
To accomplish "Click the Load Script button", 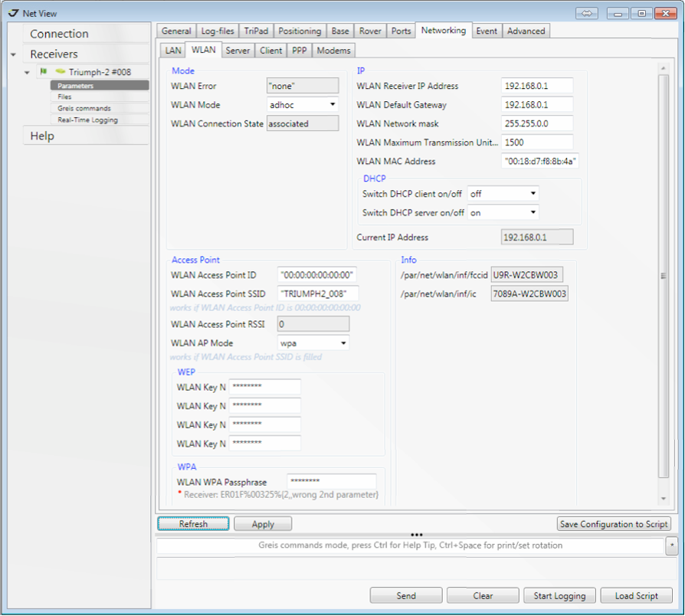I will (637, 595).
